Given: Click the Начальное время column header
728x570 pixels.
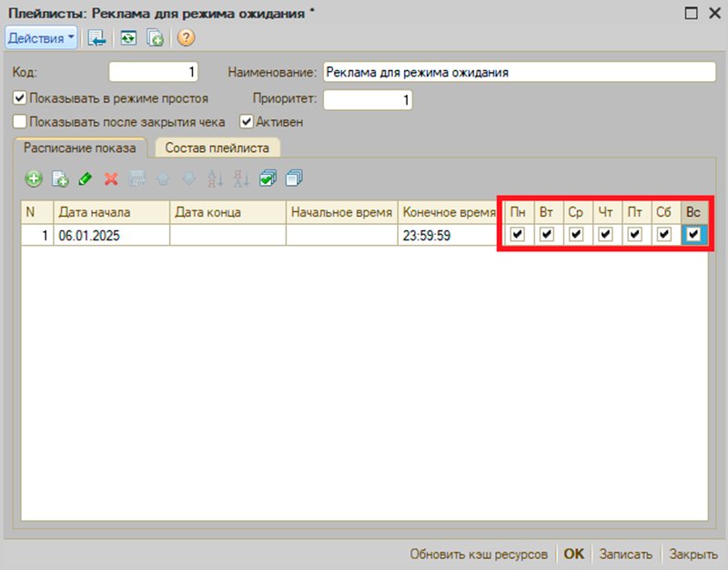Looking at the screenshot, I should (x=341, y=212).
